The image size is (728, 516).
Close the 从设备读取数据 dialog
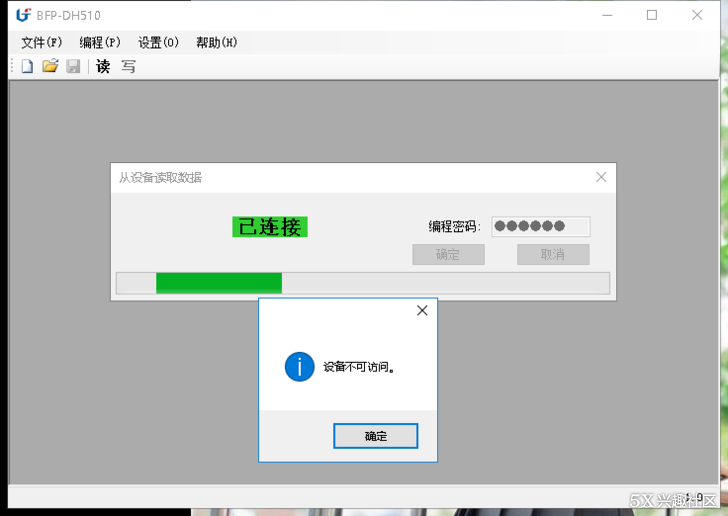[601, 177]
